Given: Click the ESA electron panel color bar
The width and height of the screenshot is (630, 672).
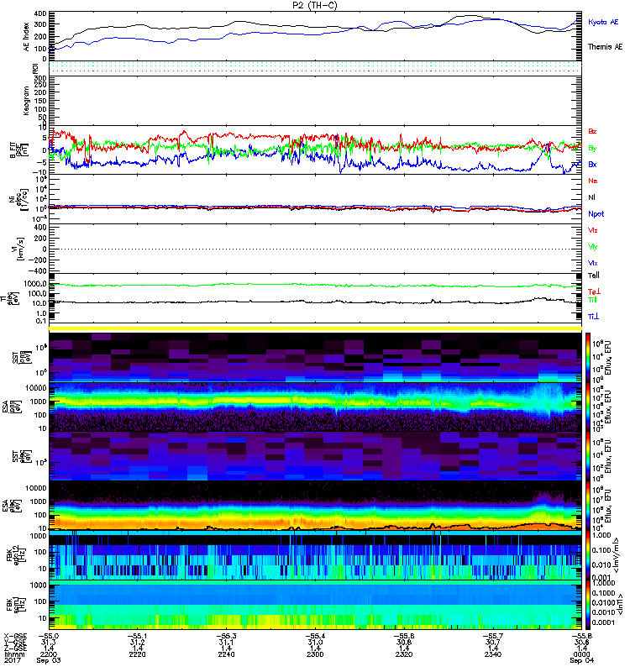Looking at the screenshot, I should pos(588,506).
